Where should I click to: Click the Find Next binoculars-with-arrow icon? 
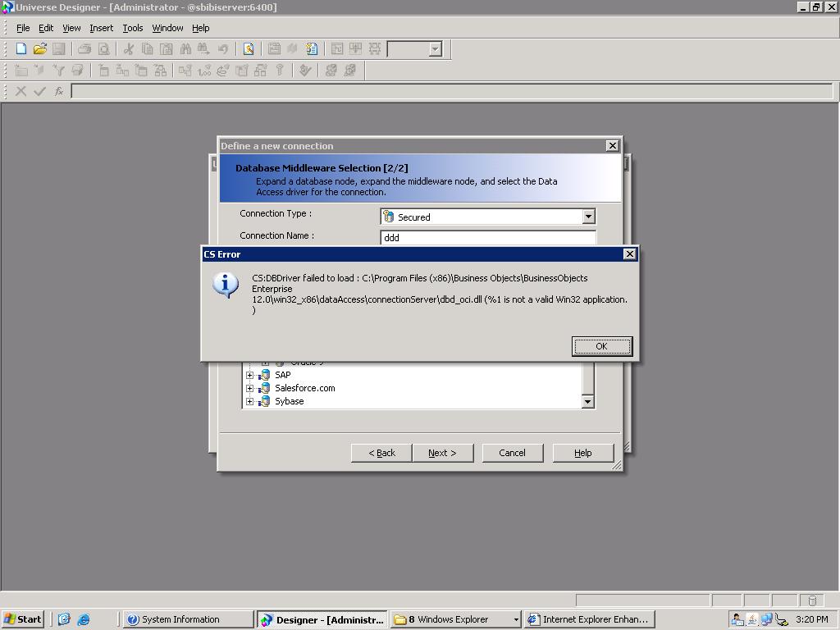pyautogui.click(x=203, y=49)
